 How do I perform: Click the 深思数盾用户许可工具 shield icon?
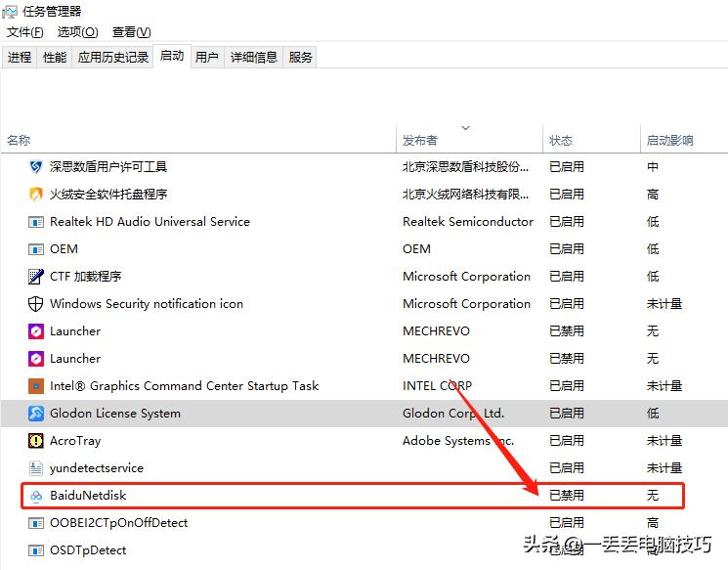pos(36,167)
